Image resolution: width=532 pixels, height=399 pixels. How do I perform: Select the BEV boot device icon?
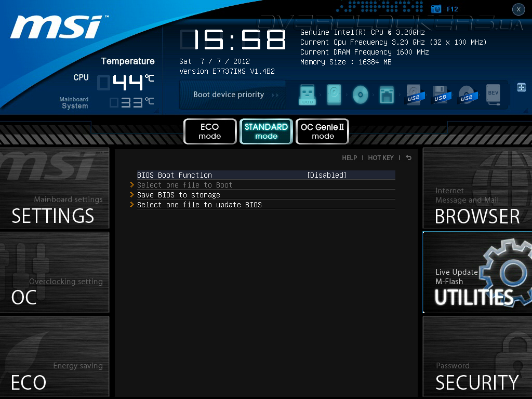click(494, 95)
